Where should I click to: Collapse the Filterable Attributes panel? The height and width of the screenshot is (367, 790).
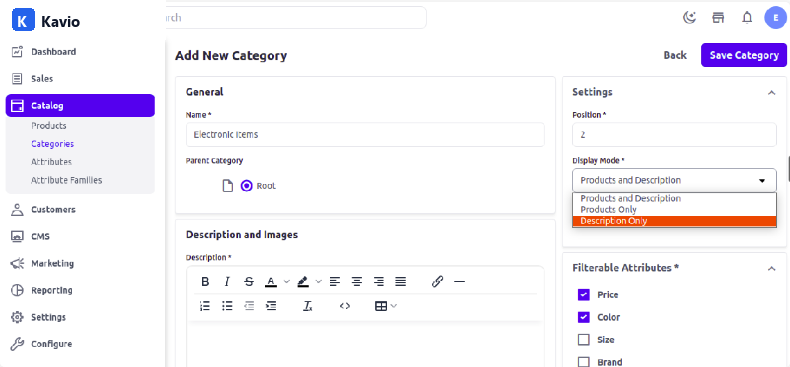(771, 269)
